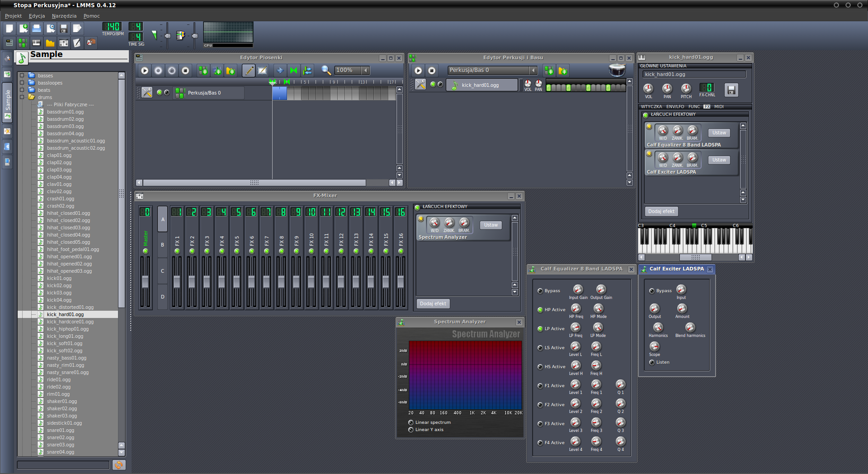The width and height of the screenshot is (868, 474).
Task: Open track tools for kick_hard01.ogg track
Action: [x=420, y=85]
